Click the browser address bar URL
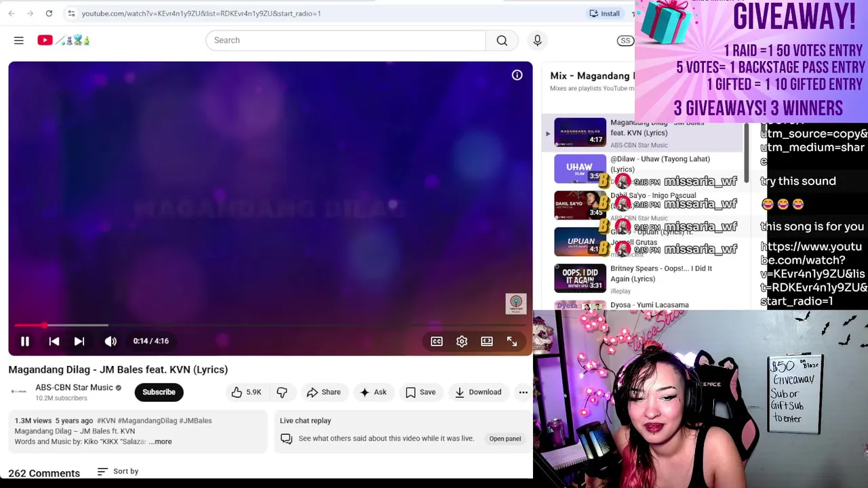868x488 pixels. 201,14
